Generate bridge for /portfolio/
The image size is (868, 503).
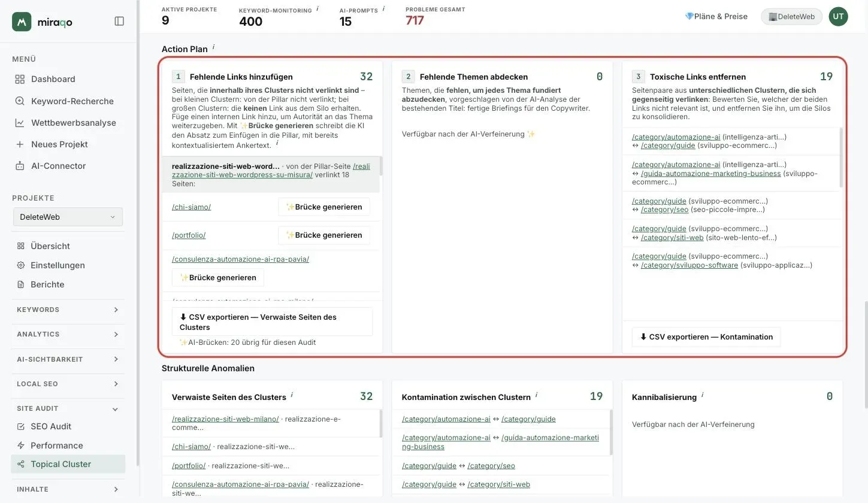[x=324, y=235]
